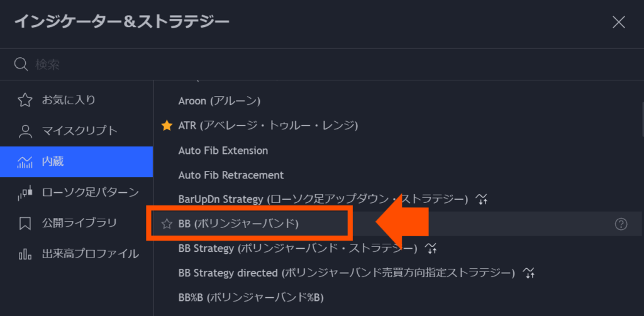644x316 pixels.
Task: Click the star icon beside お気に入り
Action: click(x=25, y=100)
